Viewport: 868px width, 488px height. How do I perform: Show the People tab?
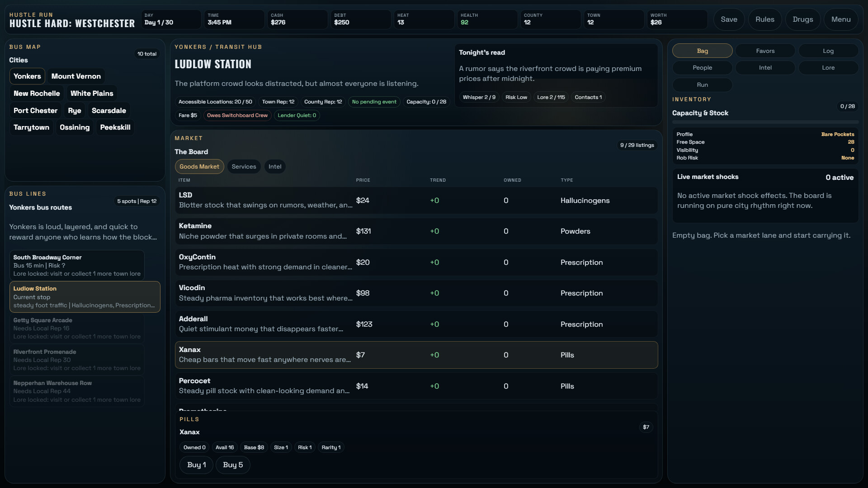(x=702, y=68)
